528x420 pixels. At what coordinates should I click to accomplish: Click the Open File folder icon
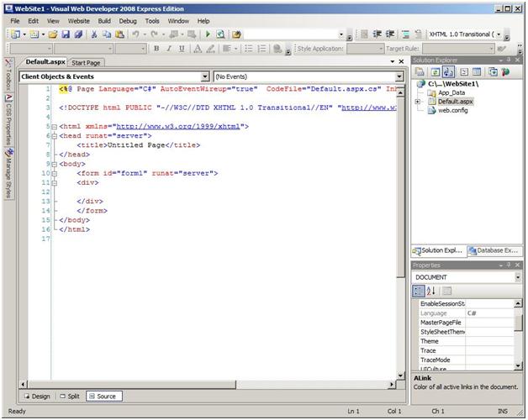[53, 34]
